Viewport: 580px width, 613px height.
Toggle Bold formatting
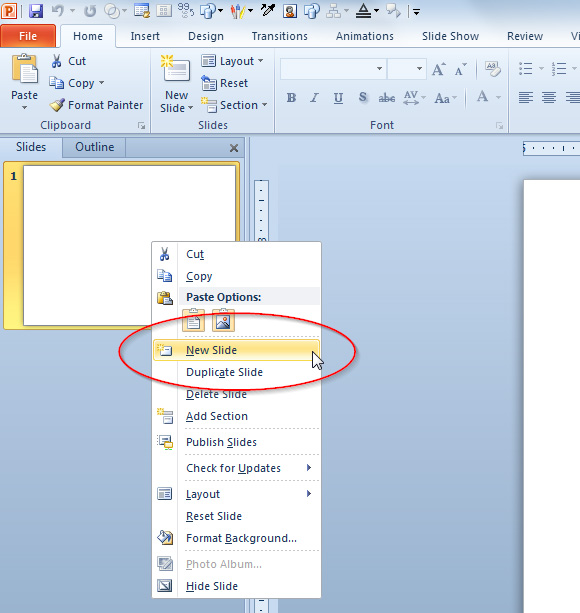click(291, 98)
